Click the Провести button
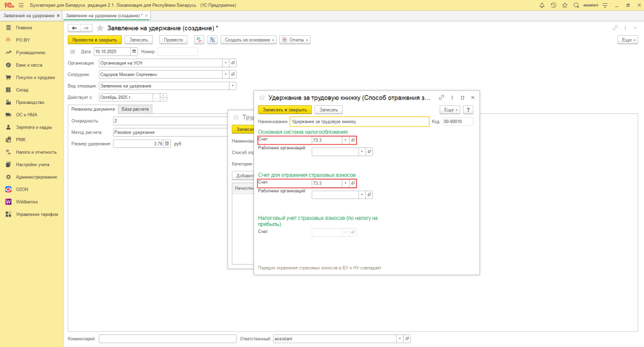This screenshot has width=644, height=347. (174, 40)
